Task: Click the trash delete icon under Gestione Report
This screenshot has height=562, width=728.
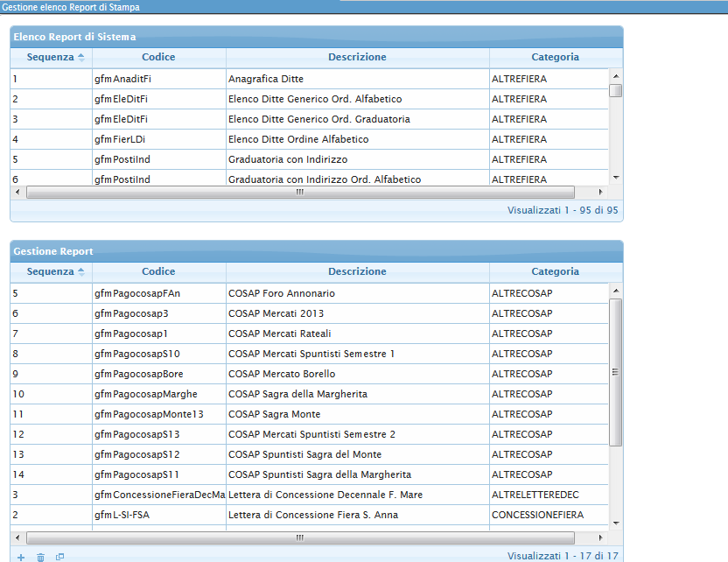Action: point(40,557)
